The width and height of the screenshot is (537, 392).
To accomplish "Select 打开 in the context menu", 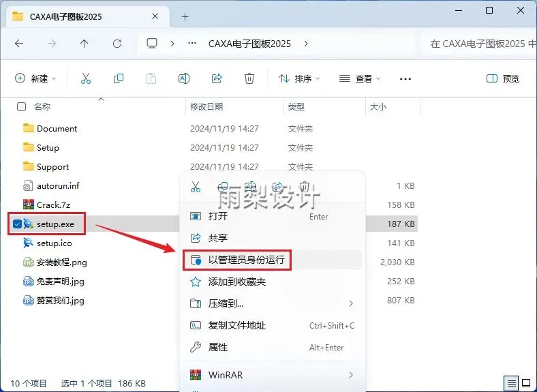I will [x=273, y=216].
